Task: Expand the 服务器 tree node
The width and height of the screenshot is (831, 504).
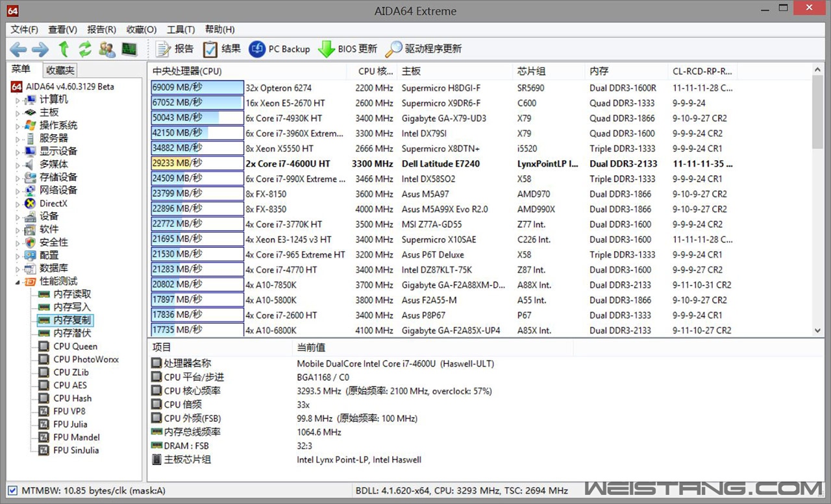Action: pos(18,139)
